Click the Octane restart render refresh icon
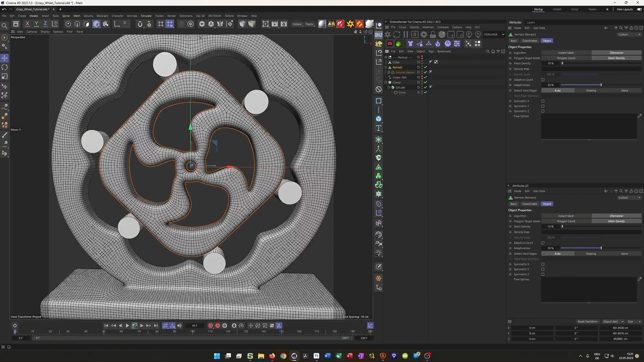The width and height of the screenshot is (644, 362). (397, 34)
